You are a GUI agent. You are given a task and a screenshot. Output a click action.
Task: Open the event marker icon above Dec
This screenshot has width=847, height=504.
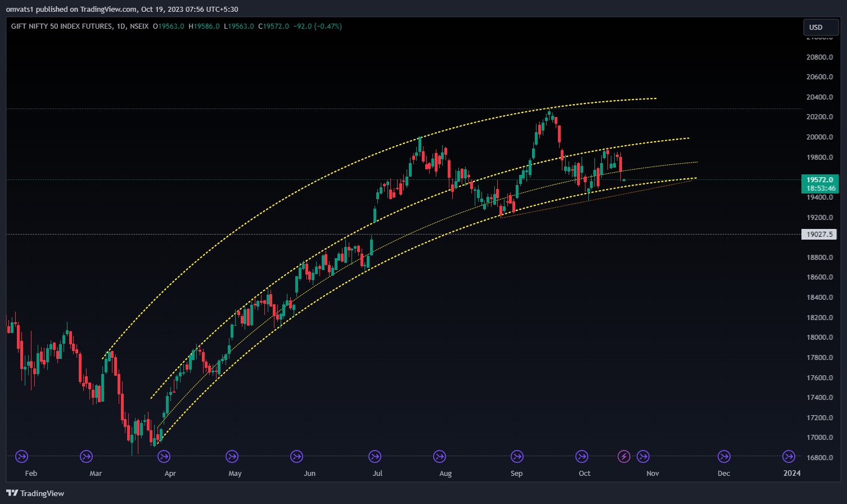tap(724, 456)
